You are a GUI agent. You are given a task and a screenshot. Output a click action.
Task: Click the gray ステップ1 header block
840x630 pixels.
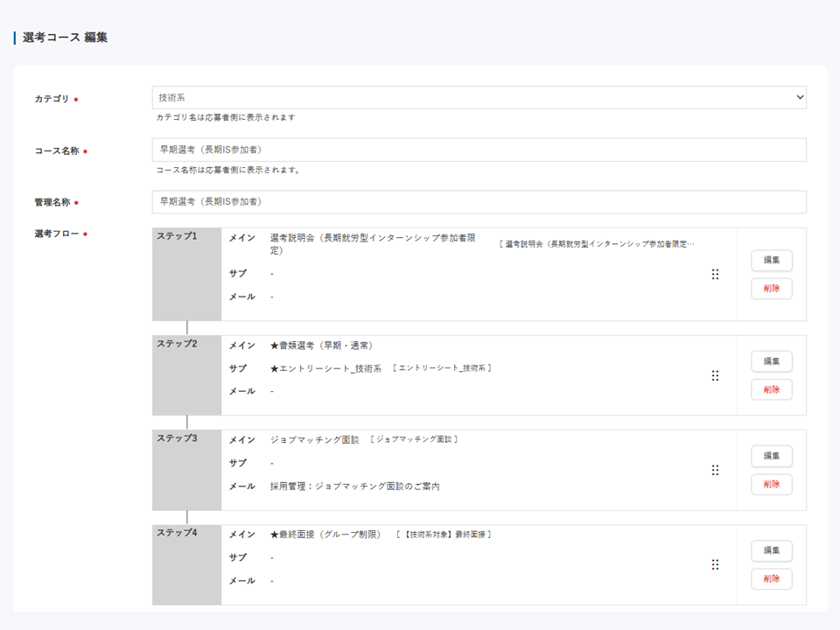[x=186, y=274]
